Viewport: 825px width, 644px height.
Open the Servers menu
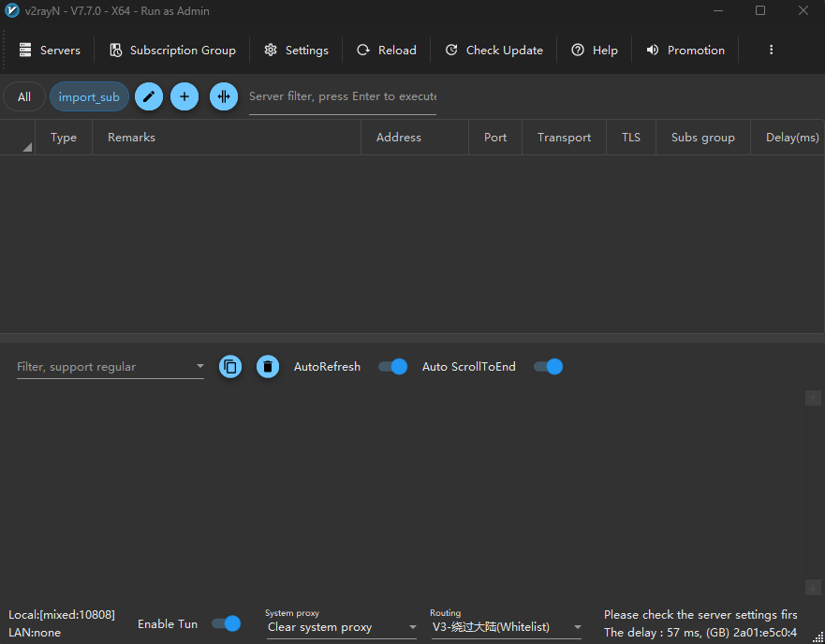tap(50, 51)
